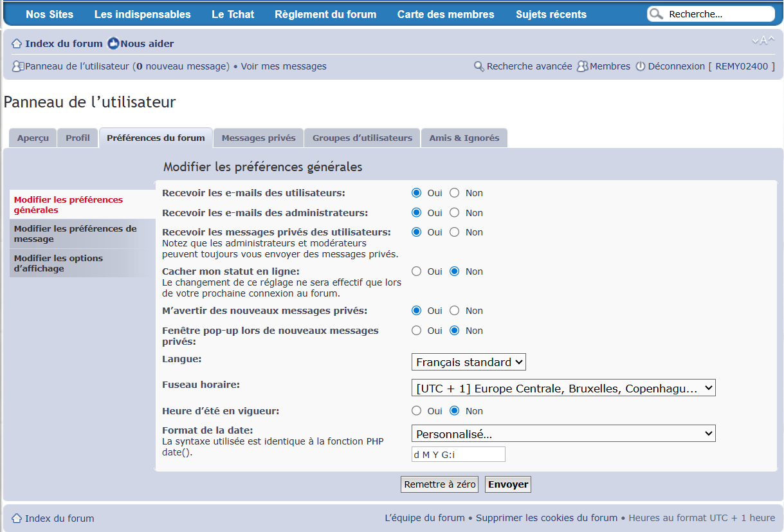Switch to Messages privés tab
The image size is (784, 532).
point(259,138)
